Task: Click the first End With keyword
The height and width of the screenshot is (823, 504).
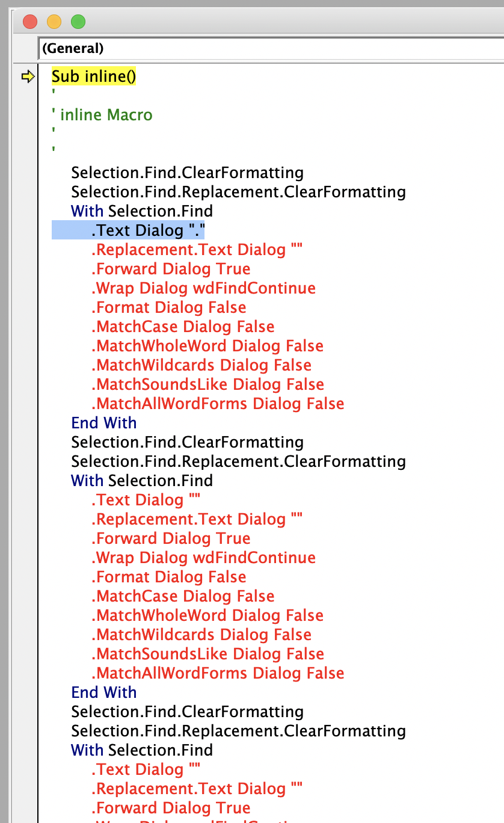Action: click(x=103, y=422)
